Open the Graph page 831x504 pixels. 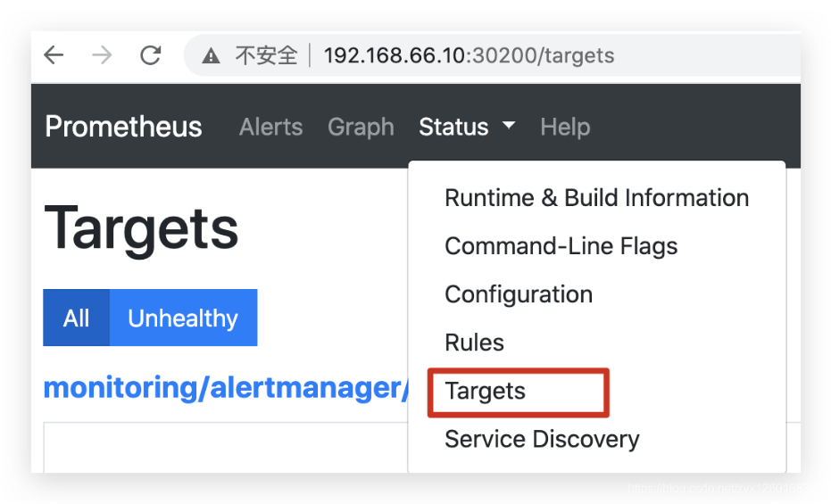361,127
